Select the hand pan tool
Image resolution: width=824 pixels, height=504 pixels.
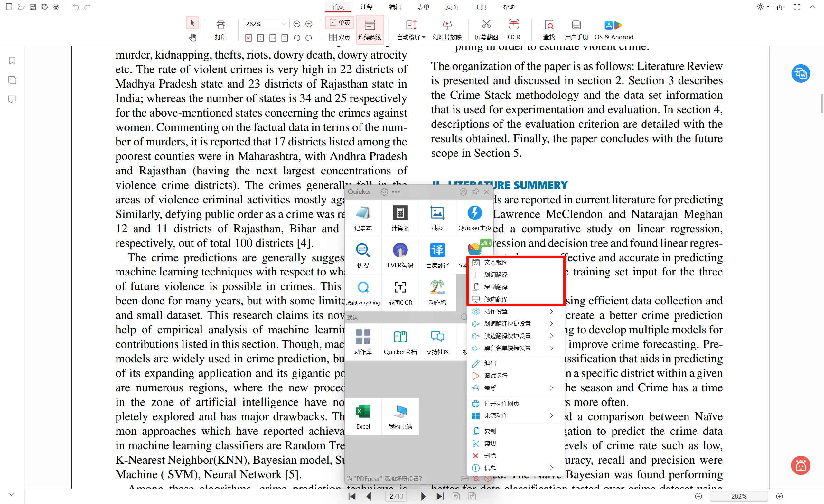click(x=192, y=37)
